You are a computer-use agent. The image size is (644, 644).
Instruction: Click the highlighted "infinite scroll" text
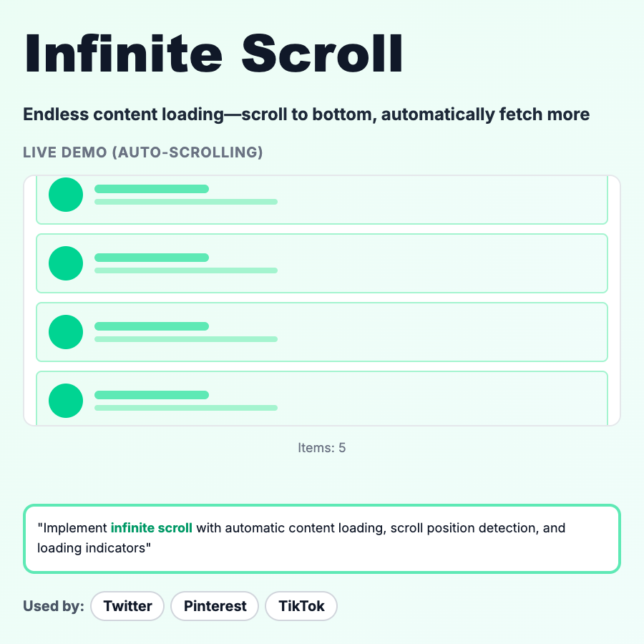tap(152, 528)
